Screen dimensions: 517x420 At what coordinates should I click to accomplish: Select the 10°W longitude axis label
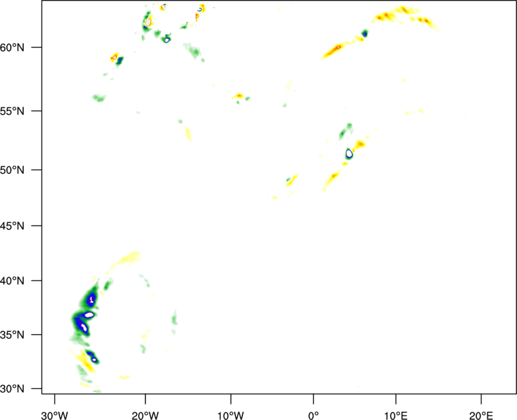(231, 415)
